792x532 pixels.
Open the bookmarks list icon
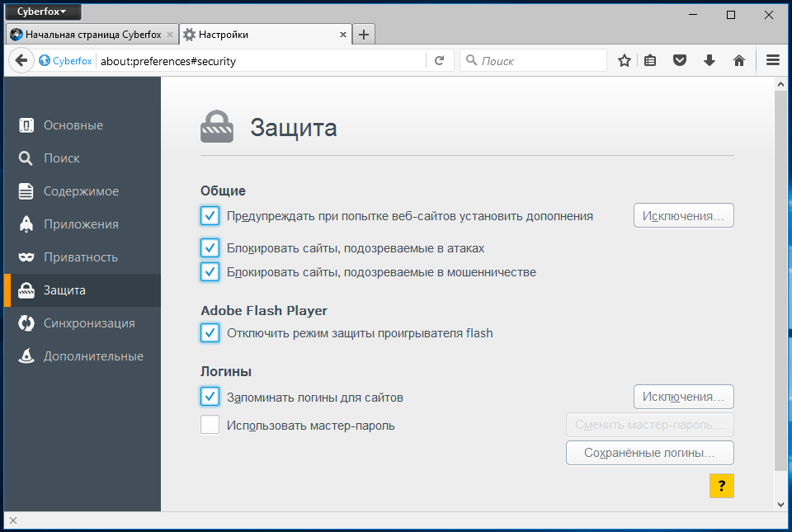pos(650,60)
